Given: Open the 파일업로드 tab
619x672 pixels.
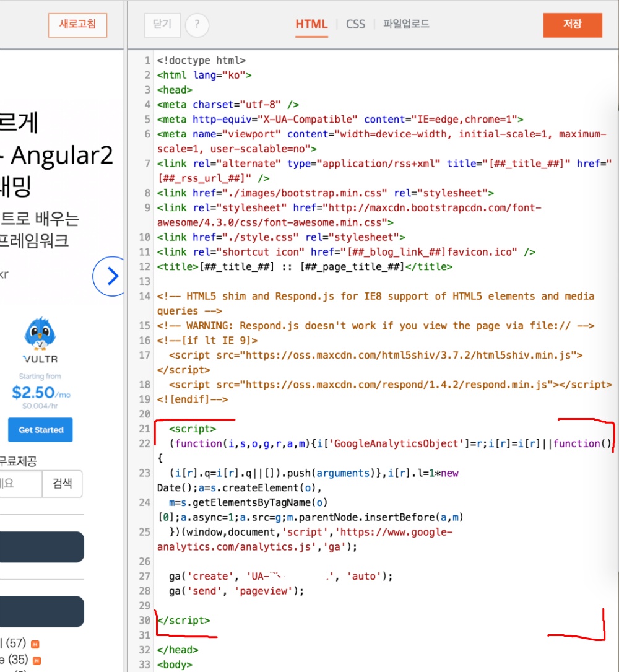Looking at the screenshot, I should [x=406, y=24].
